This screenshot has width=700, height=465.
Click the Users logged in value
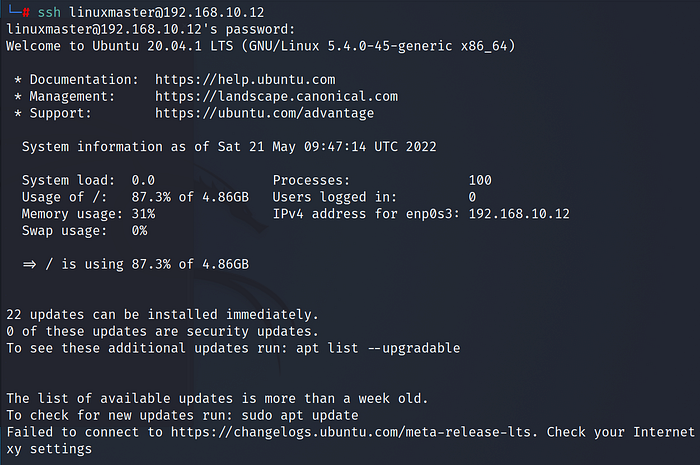pyautogui.click(x=472, y=197)
